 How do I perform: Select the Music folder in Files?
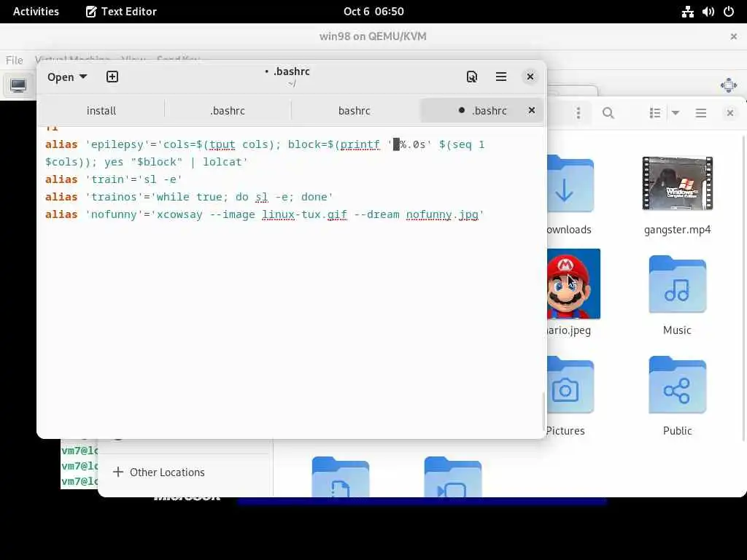[x=677, y=284]
